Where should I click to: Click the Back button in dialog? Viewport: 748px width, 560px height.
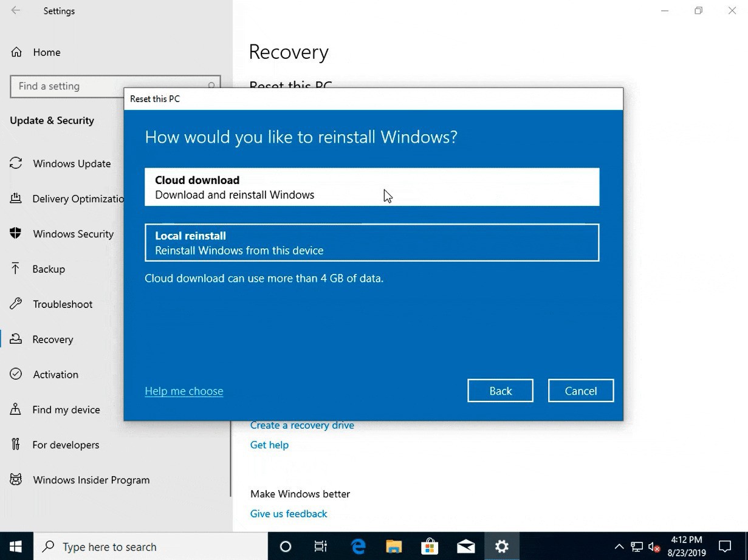pyautogui.click(x=500, y=391)
